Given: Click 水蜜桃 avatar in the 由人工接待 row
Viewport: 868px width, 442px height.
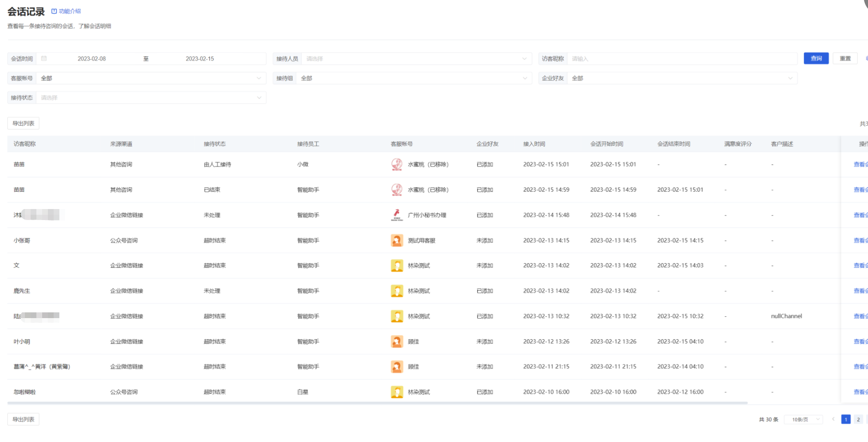Looking at the screenshot, I should point(397,164).
